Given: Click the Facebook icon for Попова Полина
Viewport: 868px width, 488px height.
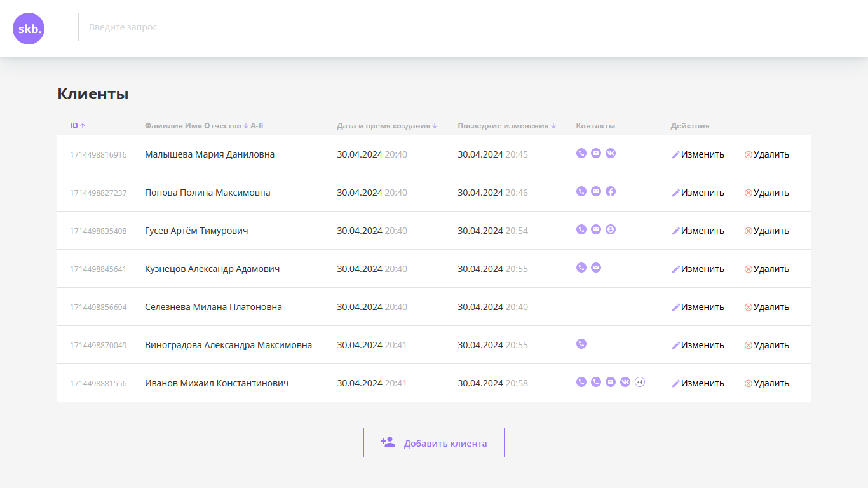Looking at the screenshot, I should 611,191.
